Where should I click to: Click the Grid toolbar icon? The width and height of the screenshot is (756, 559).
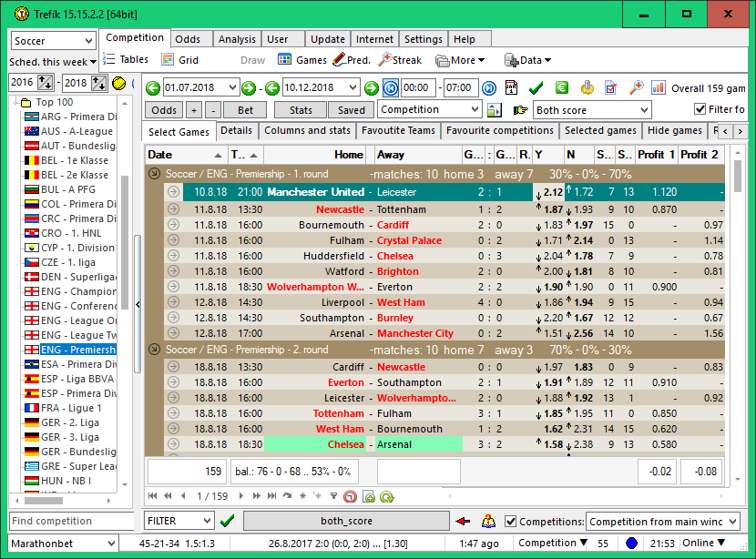click(179, 60)
